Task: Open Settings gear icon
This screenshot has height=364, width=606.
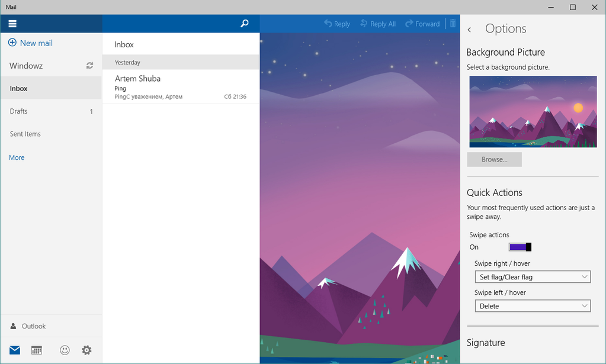Action: (86, 350)
